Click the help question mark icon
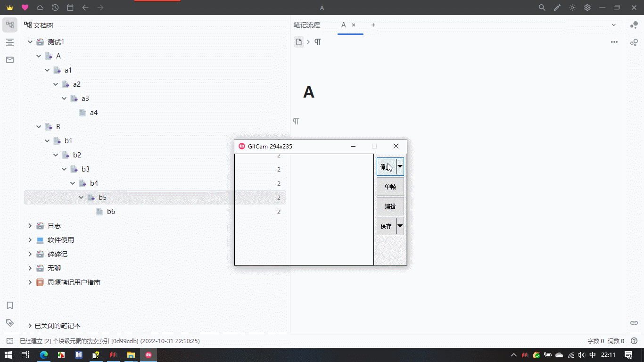 pos(634,341)
